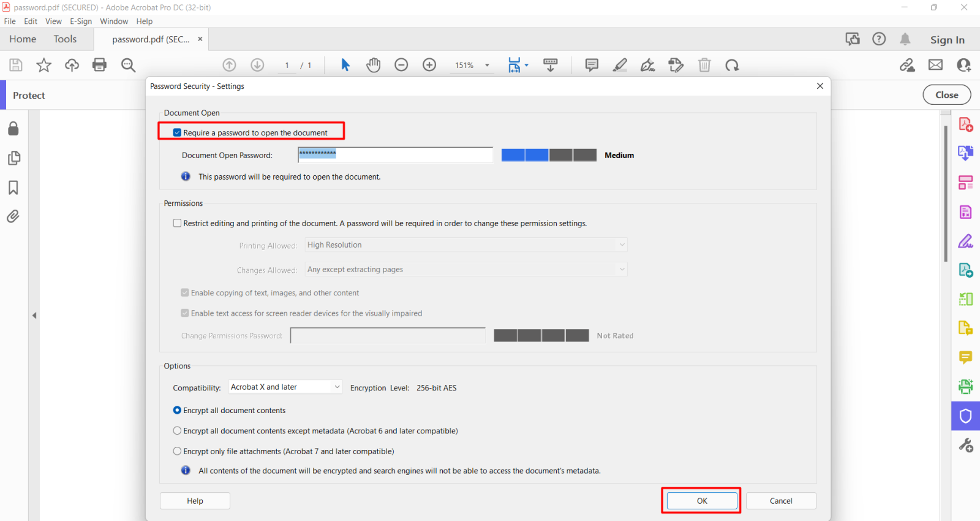Open the View menu
This screenshot has width=980, height=521.
click(53, 21)
